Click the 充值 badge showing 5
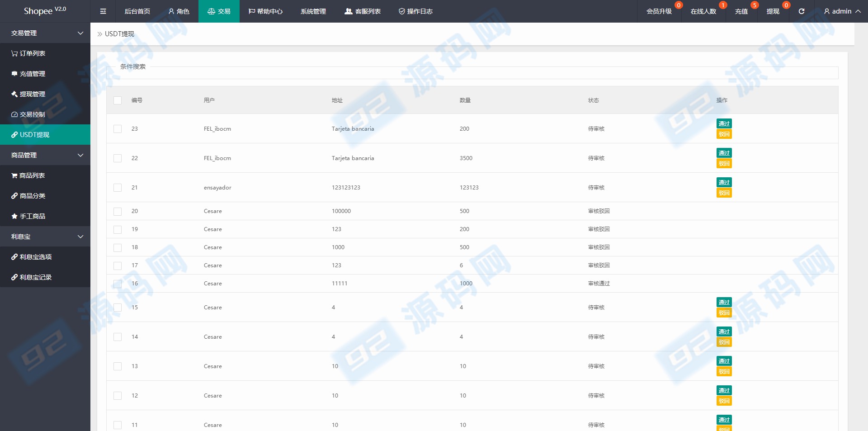 point(755,5)
